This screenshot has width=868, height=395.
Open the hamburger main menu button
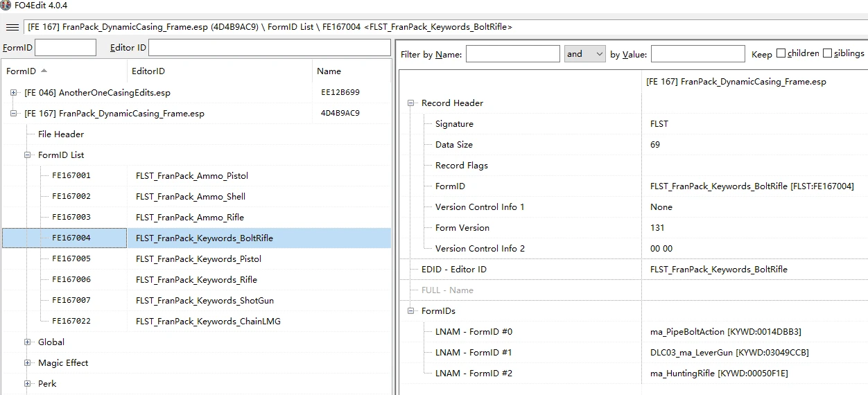click(12, 27)
